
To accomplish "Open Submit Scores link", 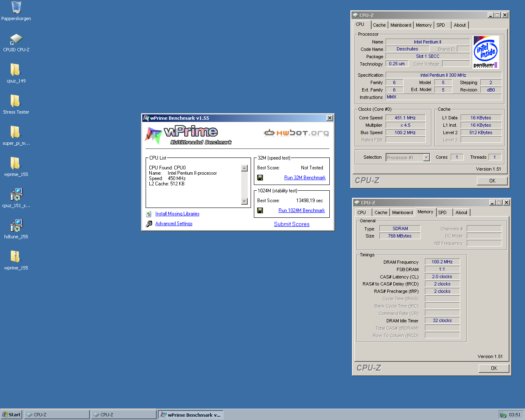I will point(292,224).
